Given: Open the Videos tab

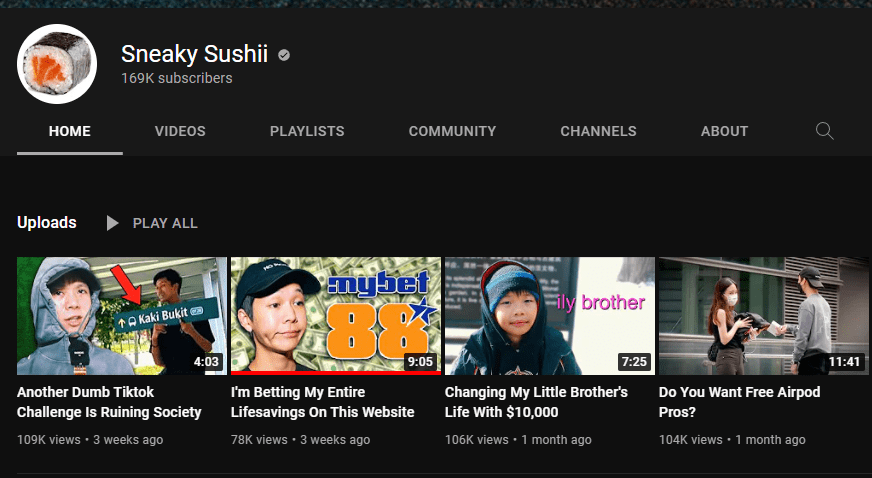Looking at the screenshot, I should tap(180, 131).
